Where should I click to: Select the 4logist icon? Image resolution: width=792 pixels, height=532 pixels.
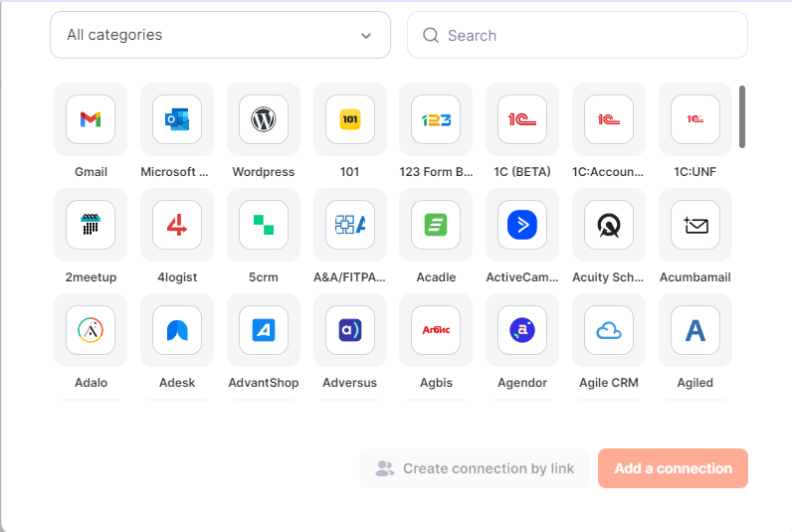[x=177, y=225]
